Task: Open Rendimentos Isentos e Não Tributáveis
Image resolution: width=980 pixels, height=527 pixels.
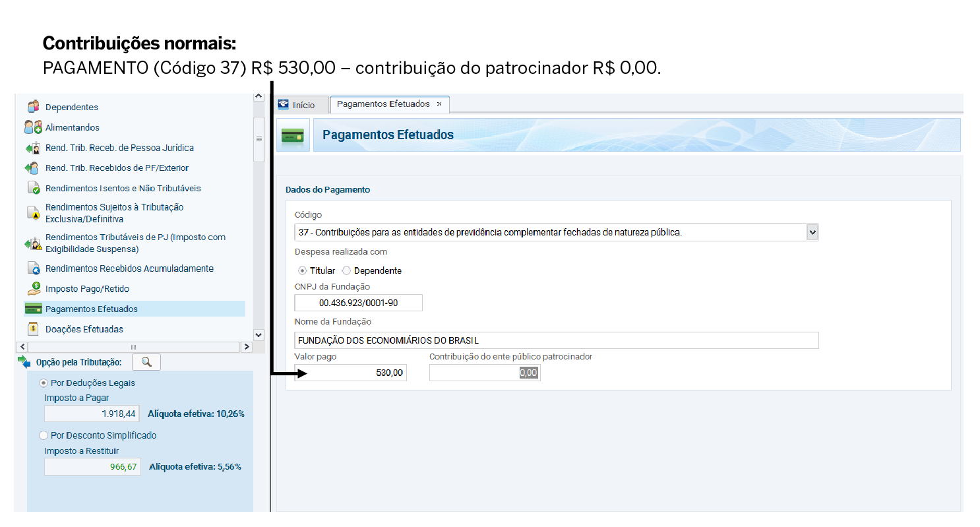Action: [x=123, y=188]
